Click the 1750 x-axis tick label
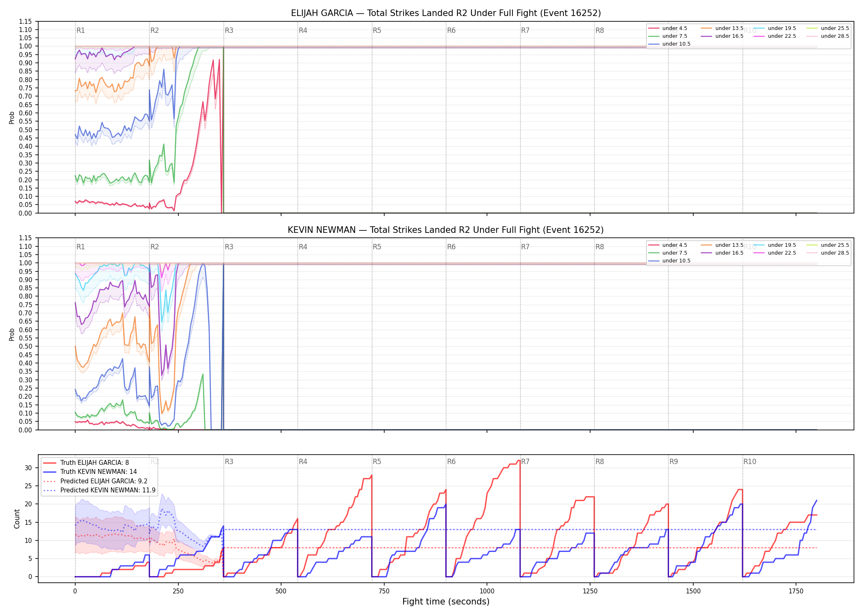The width and height of the screenshot is (863, 616). pyautogui.click(x=796, y=591)
